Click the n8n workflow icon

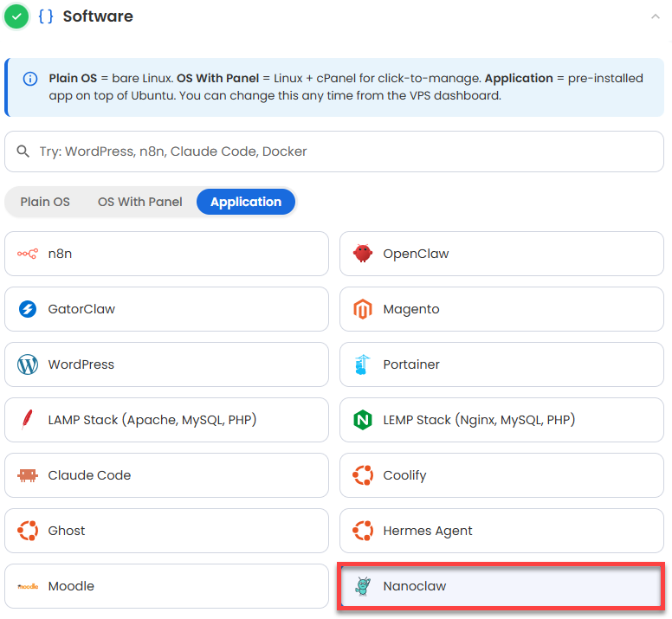click(x=28, y=254)
